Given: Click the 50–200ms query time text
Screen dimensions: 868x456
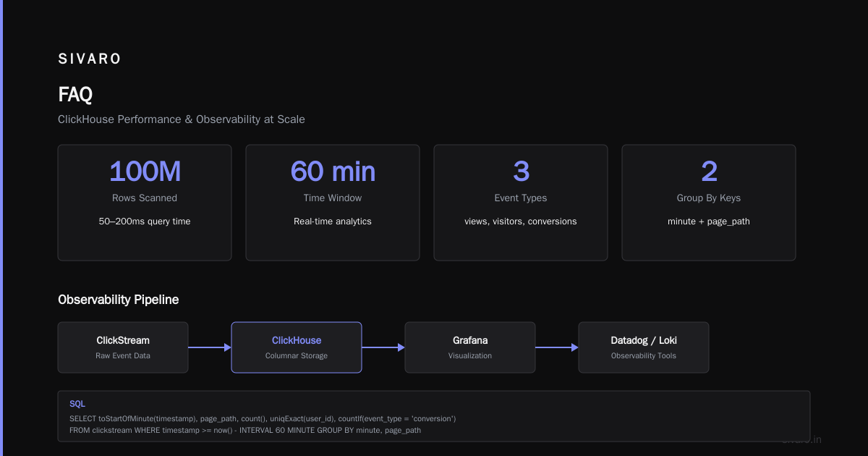Looking at the screenshot, I should 145,221.
